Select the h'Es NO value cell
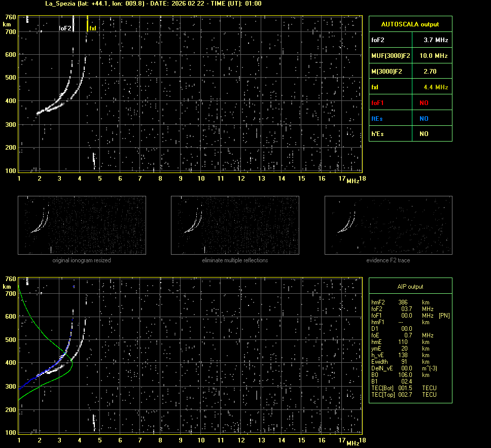Viewport: 491px width, 448px height. [x=424, y=134]
